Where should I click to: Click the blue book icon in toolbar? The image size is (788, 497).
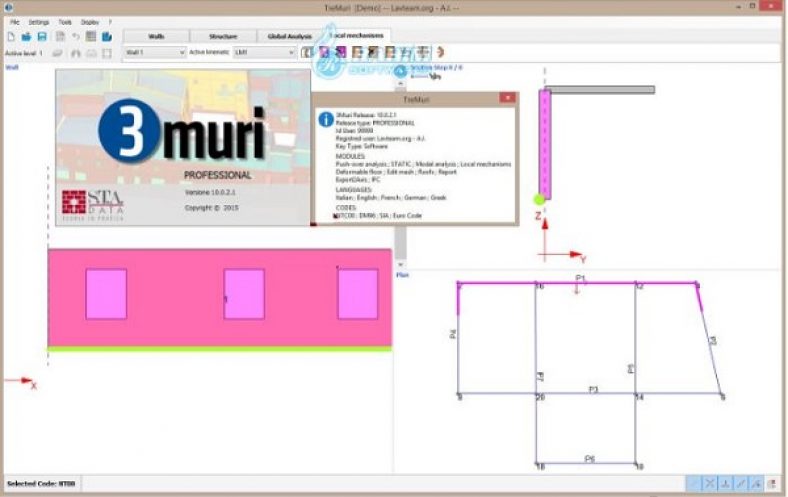(107, 37)
